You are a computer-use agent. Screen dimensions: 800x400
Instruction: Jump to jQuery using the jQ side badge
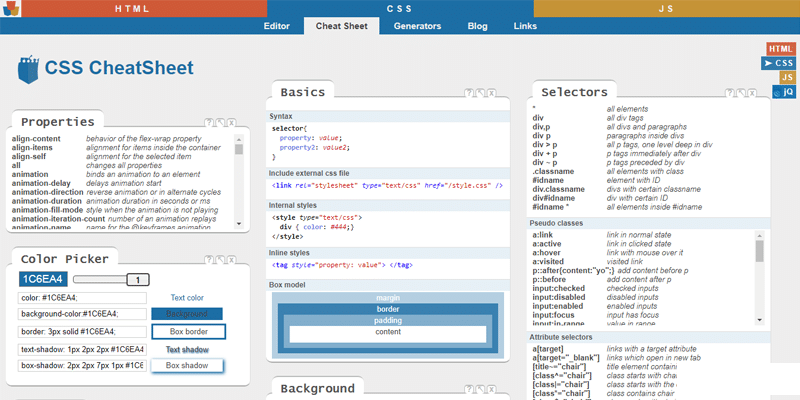tap(780, 92)
